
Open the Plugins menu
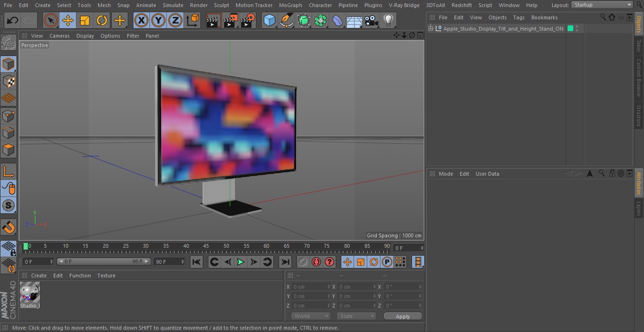click(x=373, y=5)
